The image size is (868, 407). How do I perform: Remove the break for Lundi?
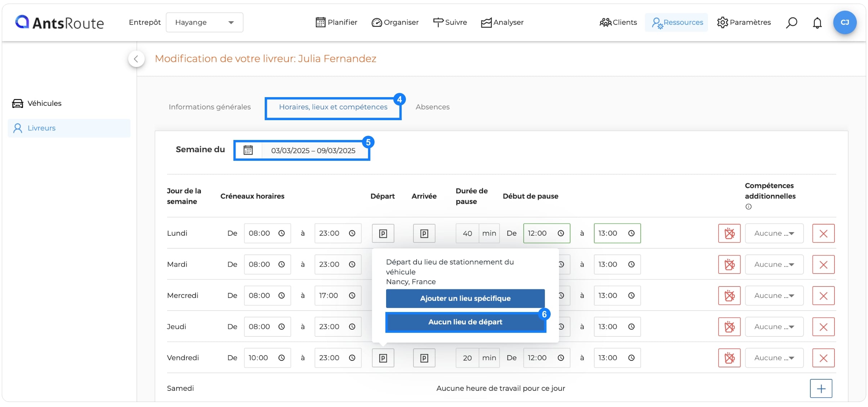(x=729, y=234)
